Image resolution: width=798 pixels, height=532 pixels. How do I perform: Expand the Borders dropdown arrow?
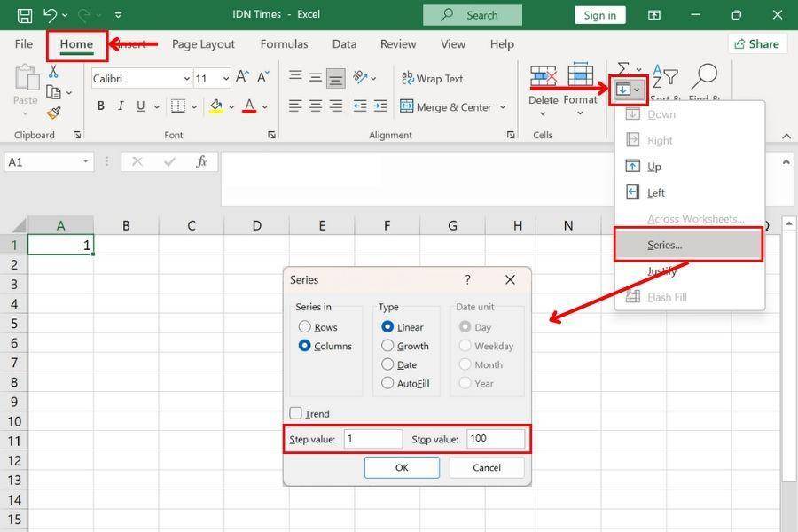coord(194,107)
